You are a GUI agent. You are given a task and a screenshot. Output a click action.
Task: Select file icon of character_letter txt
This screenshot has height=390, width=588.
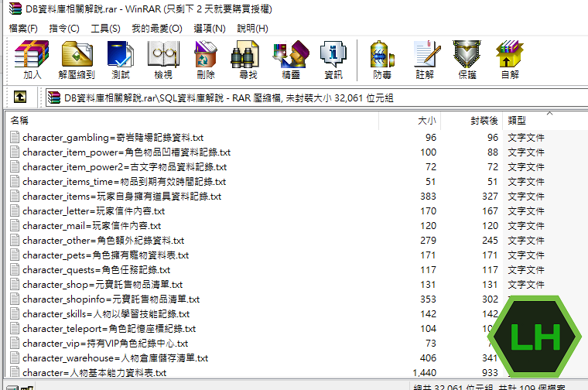point(15,210)
